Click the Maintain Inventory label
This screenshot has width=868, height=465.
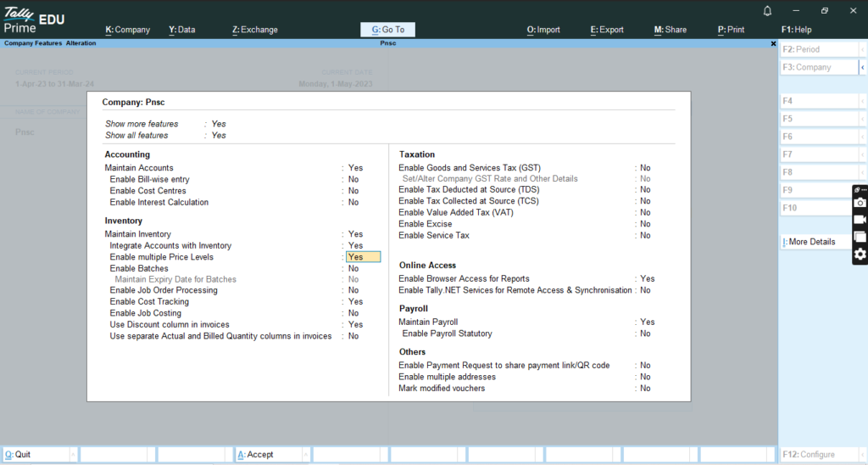click(138, 234)
